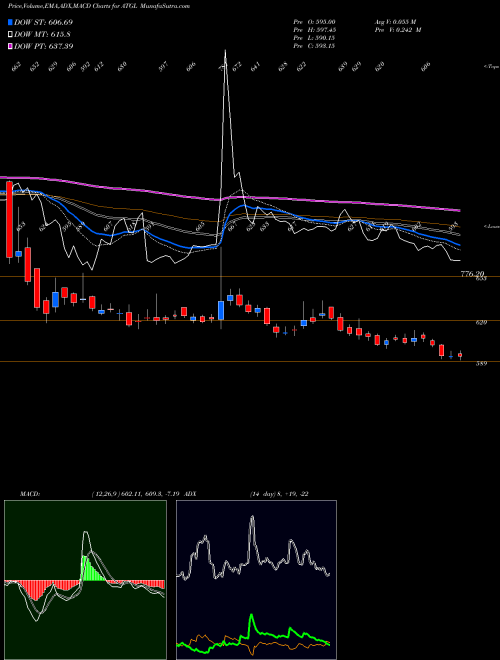
Task: Click the 'Pre L: 590.15' low value
Action: tap(314, 38)
